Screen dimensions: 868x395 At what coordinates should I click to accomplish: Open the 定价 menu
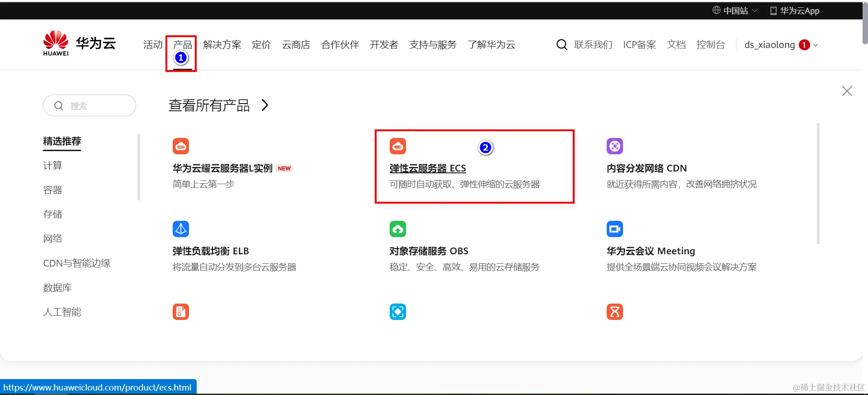pyautogui.click(x=261, y=45)
